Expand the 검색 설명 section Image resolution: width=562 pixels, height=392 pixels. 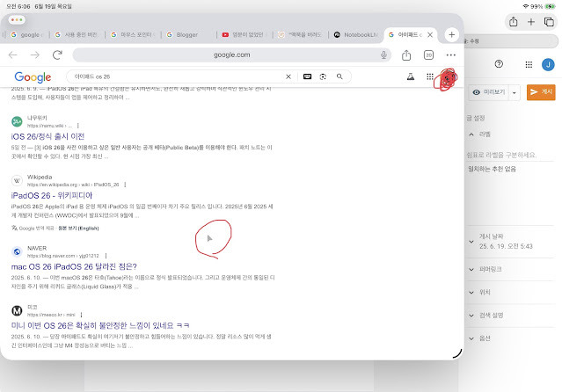(471, 316)
